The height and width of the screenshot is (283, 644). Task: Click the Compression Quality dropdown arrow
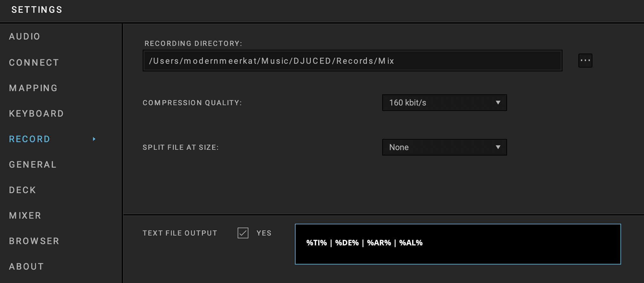point(498,103)
